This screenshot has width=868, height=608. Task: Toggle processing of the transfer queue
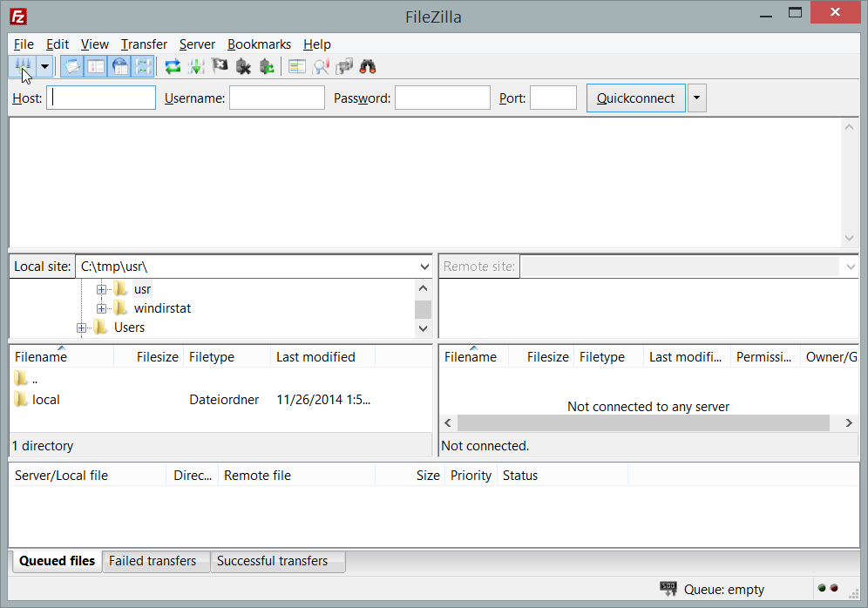pos(196,66)
